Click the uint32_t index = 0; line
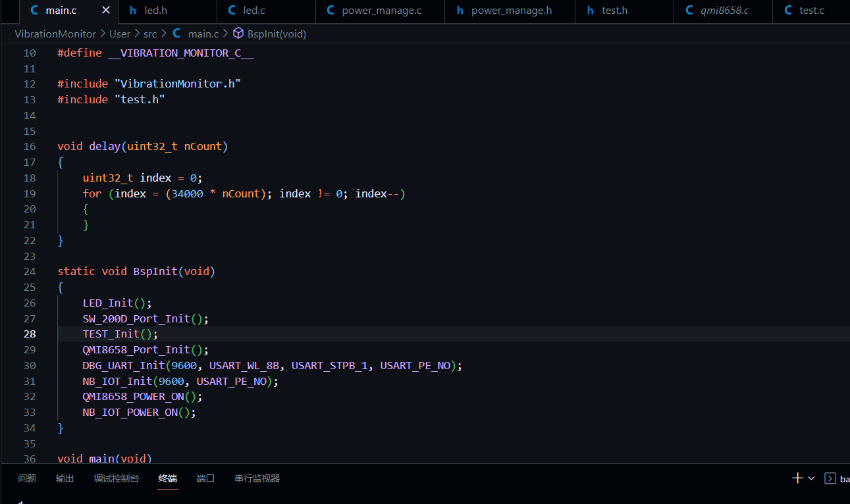 coord(143,178)
